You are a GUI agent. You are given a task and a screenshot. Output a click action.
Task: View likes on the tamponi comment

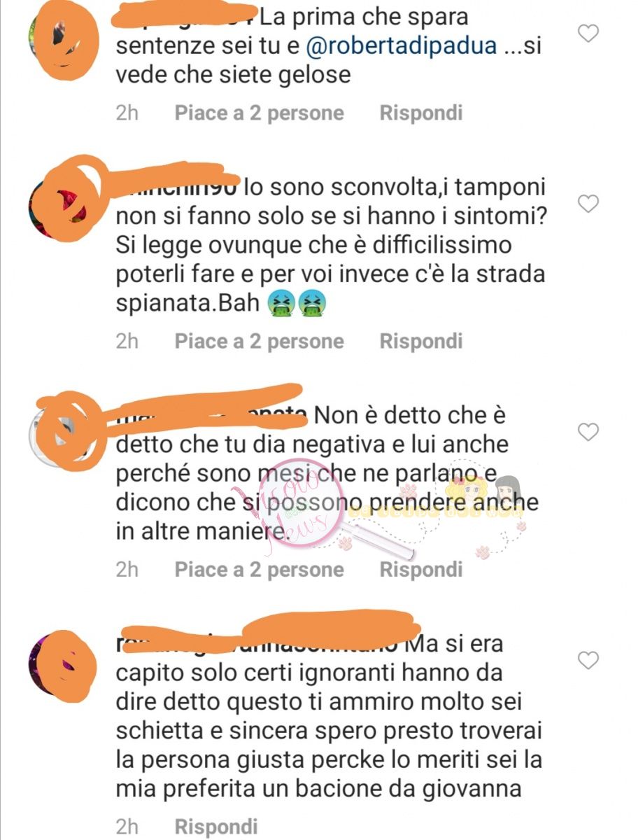[x=260, y=341]
